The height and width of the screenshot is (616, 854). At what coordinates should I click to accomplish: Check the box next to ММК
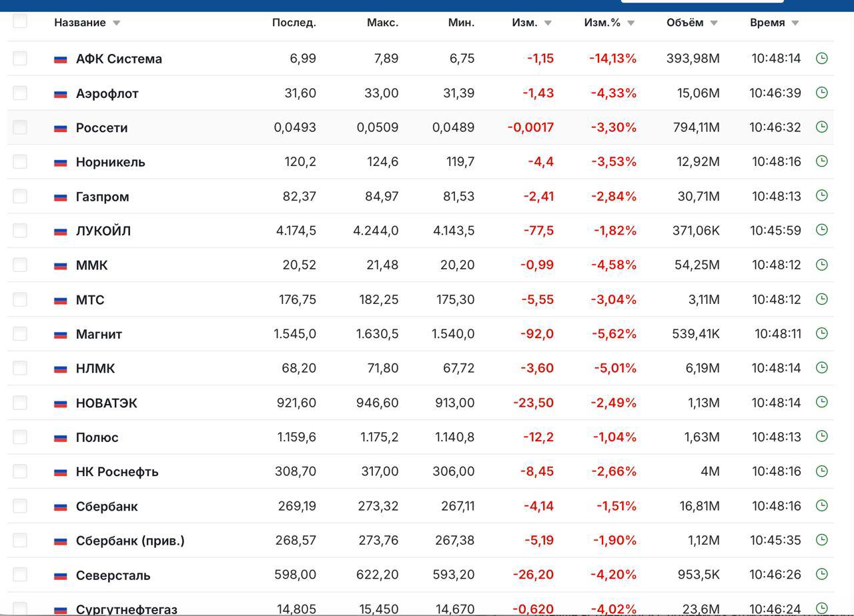point(20,265)
